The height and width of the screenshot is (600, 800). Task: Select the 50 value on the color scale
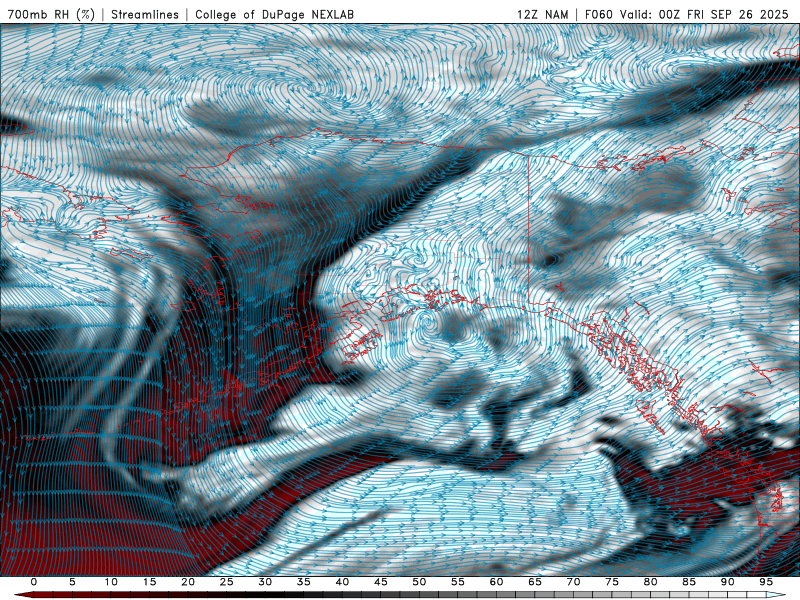(419, 582)
